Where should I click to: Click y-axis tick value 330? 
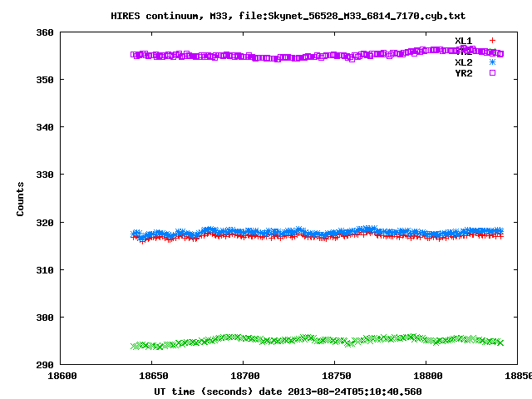pos(45,175)
